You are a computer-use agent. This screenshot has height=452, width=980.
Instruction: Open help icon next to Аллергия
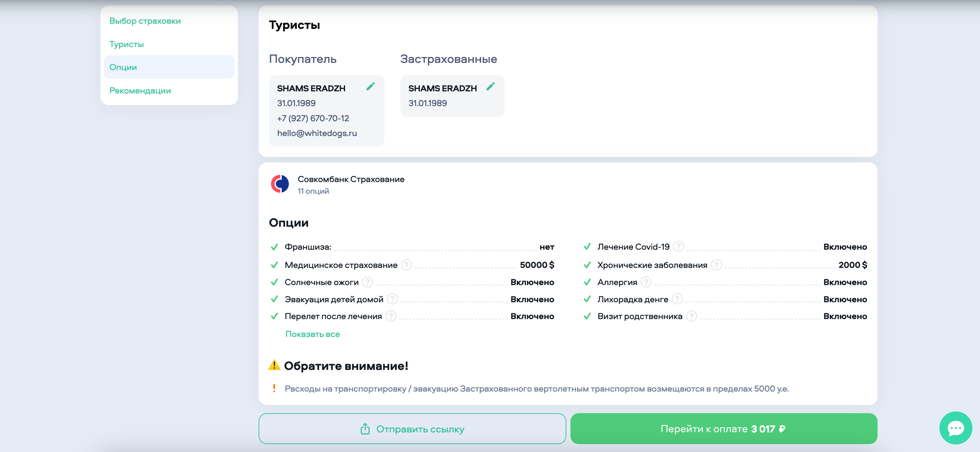(x=646, y=282)
